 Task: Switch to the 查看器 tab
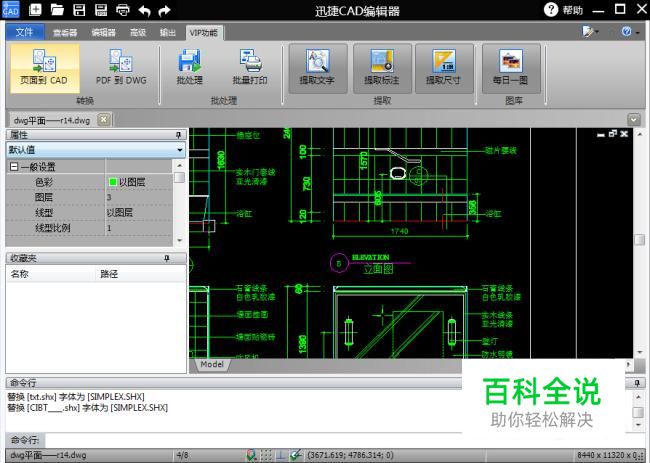coord(65,32)
